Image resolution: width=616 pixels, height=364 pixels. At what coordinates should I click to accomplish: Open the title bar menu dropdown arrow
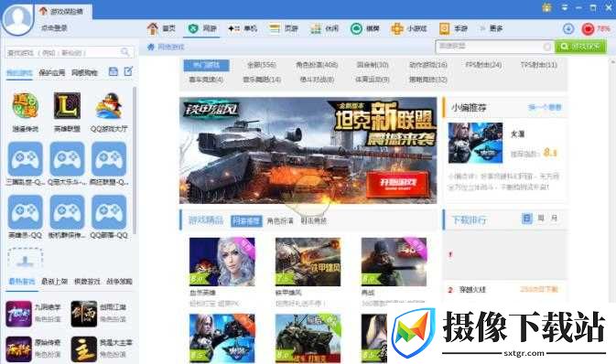[x=564, y=7]
